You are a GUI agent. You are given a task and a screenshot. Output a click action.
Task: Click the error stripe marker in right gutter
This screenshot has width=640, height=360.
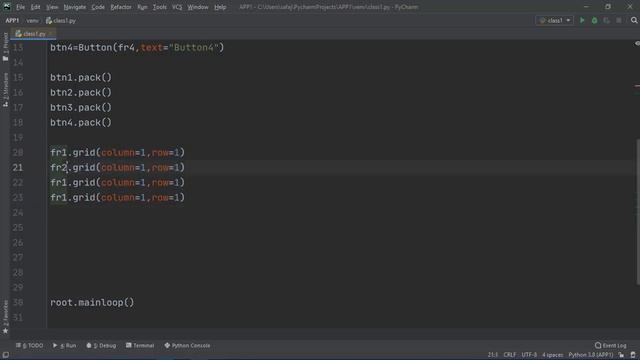click(637, 86)
